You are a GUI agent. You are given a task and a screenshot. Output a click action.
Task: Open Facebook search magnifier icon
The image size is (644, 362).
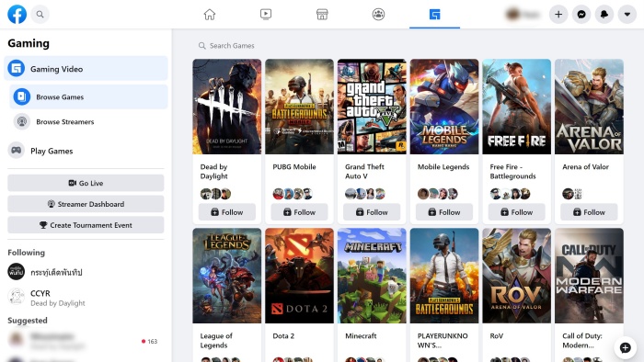(40, 15)
